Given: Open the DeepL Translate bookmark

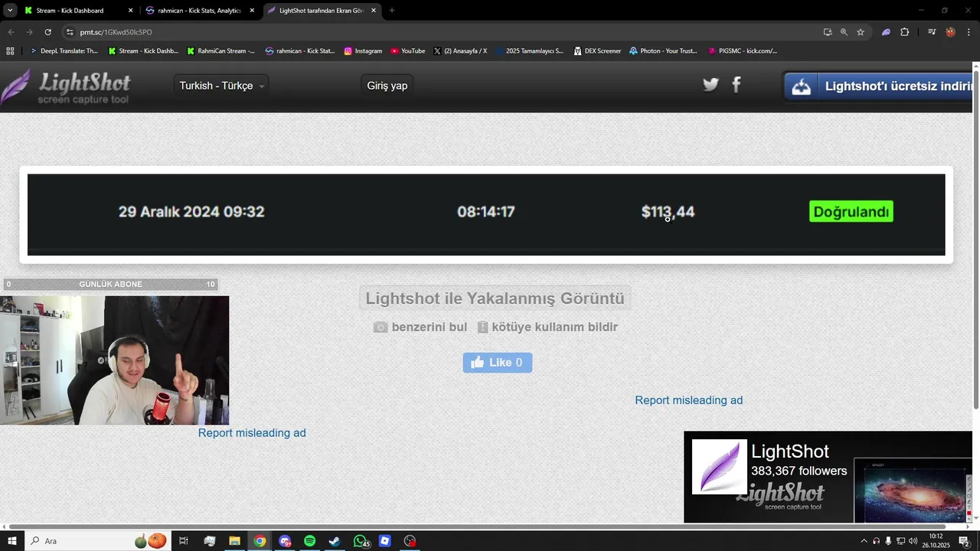Looking at the screenshot, I should click(64, 51).
